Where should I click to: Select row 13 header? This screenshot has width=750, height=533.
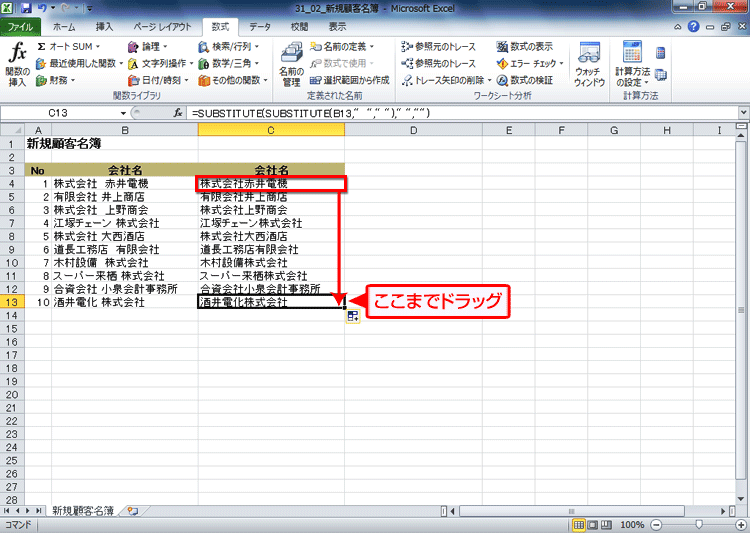tap(12, 302)
